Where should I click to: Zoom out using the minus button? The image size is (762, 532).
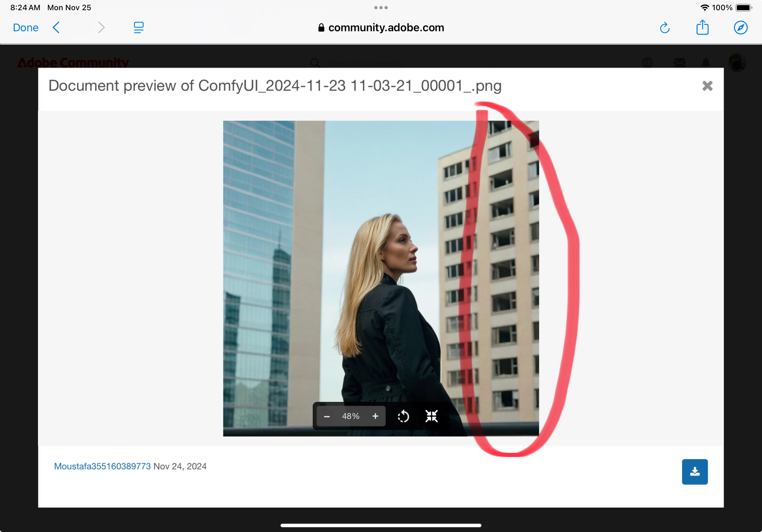[326, 416]
